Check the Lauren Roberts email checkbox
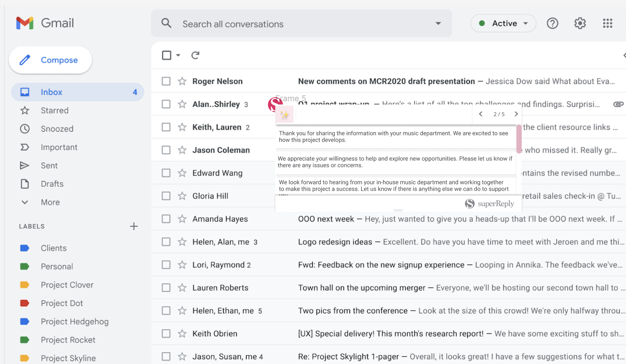Image resolution: width=626 pixels, height=364 pixels. [x=166, y=288]
